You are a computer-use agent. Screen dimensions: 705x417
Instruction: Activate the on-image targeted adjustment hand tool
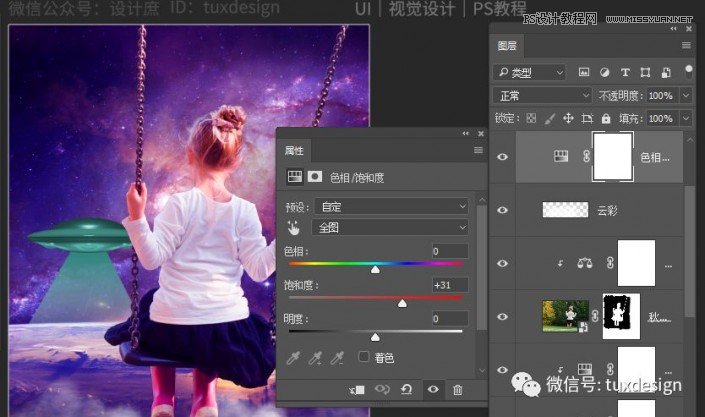click(294, 228)
